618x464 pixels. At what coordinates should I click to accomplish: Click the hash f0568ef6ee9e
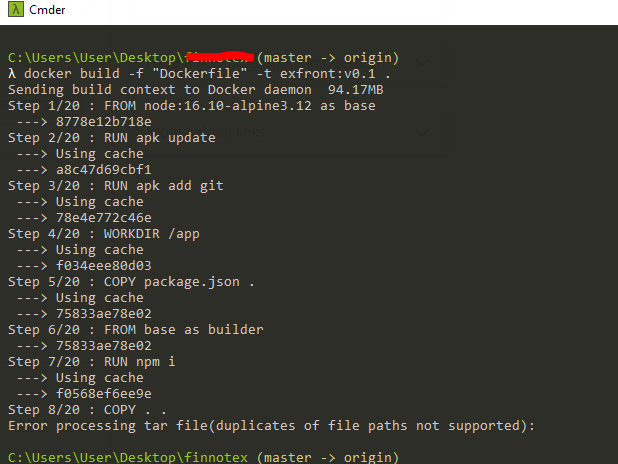click(x=104, y=394)
